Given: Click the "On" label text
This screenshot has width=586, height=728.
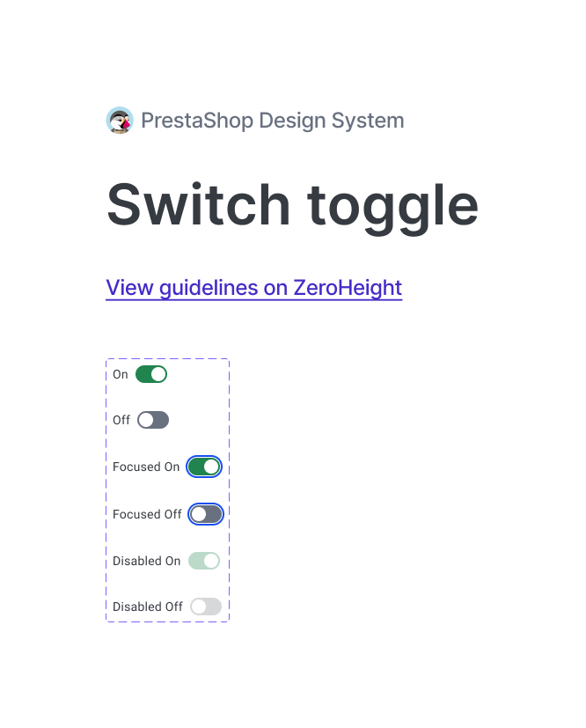Looking at the screenshot, I should pyautogui.click(x=121, y=374).
